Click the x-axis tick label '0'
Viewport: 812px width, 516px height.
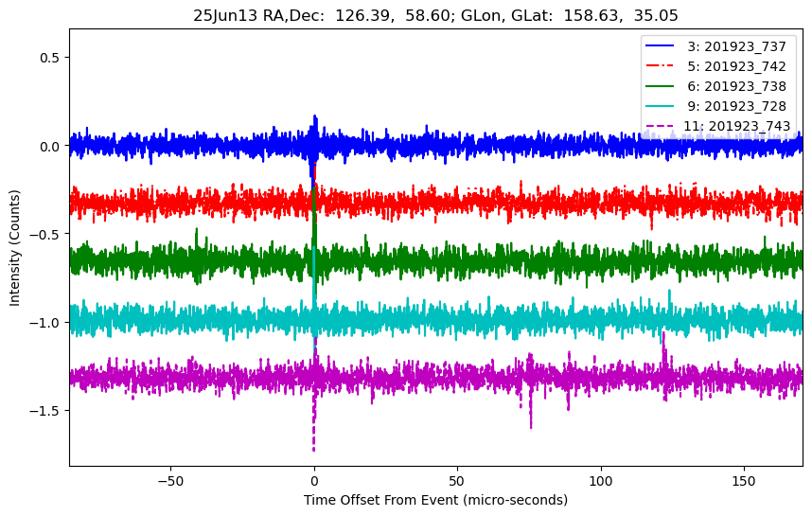tap(314, 481)
